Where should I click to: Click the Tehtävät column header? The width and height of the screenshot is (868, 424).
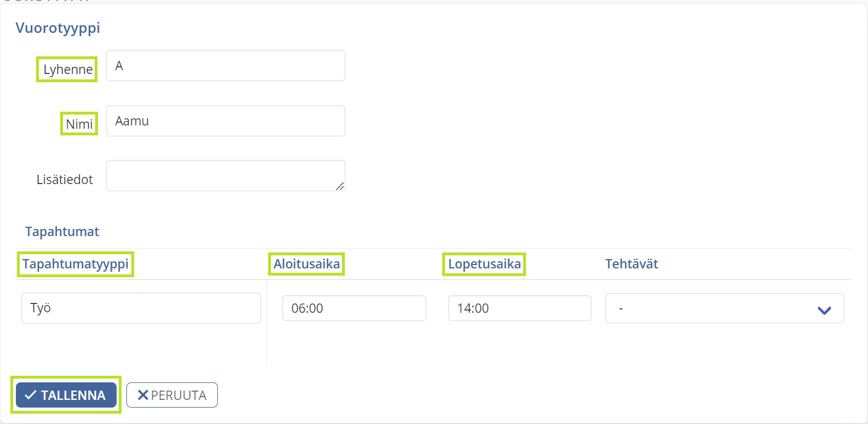click(631, 263)
